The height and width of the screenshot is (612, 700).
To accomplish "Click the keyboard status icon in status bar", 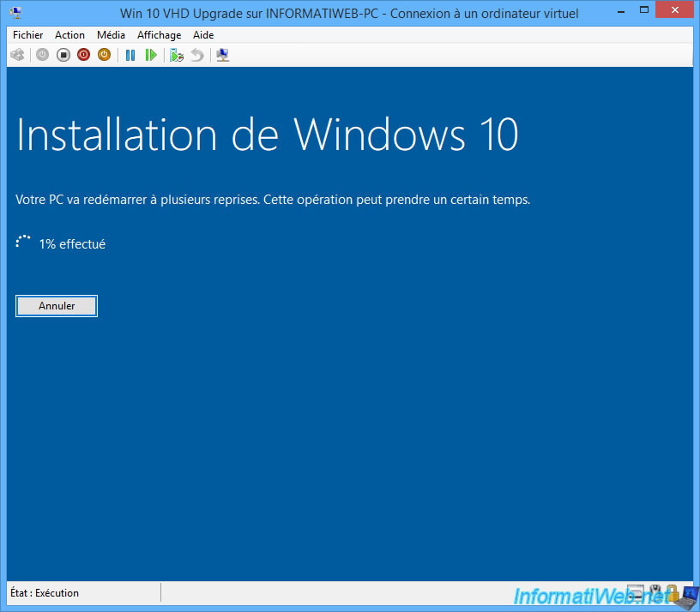I will coord(636,592).
